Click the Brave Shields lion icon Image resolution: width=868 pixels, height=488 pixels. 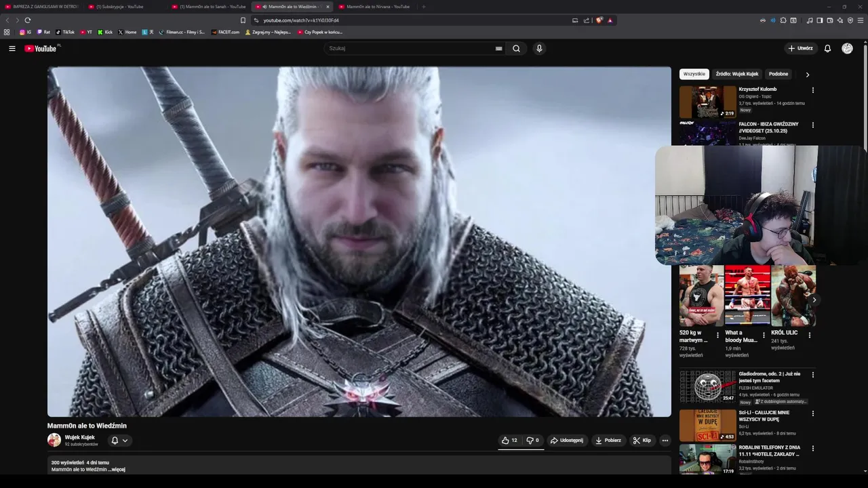(599, 20)
